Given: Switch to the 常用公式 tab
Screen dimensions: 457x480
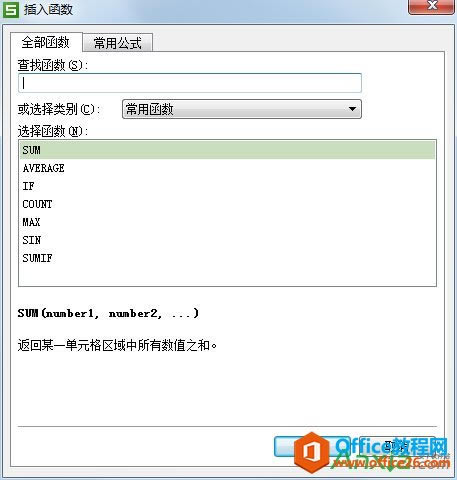Looking at the screenshot, I should coord(117,43).
